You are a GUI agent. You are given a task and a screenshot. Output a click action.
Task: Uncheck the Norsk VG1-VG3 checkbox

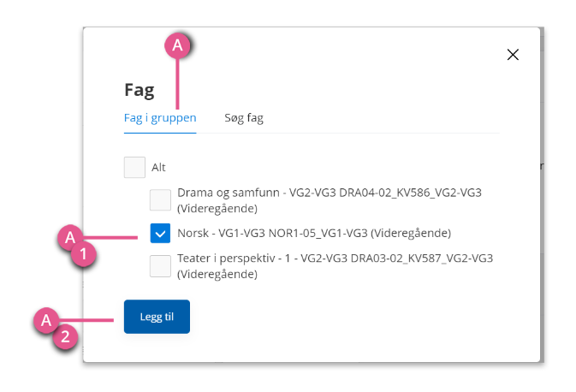[x=160, y=234]
